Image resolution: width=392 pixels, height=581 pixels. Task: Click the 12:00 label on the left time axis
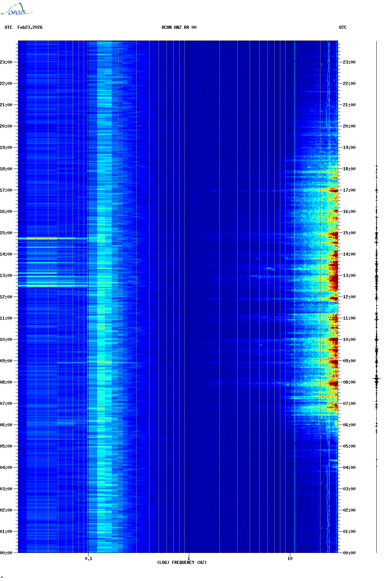6,297
